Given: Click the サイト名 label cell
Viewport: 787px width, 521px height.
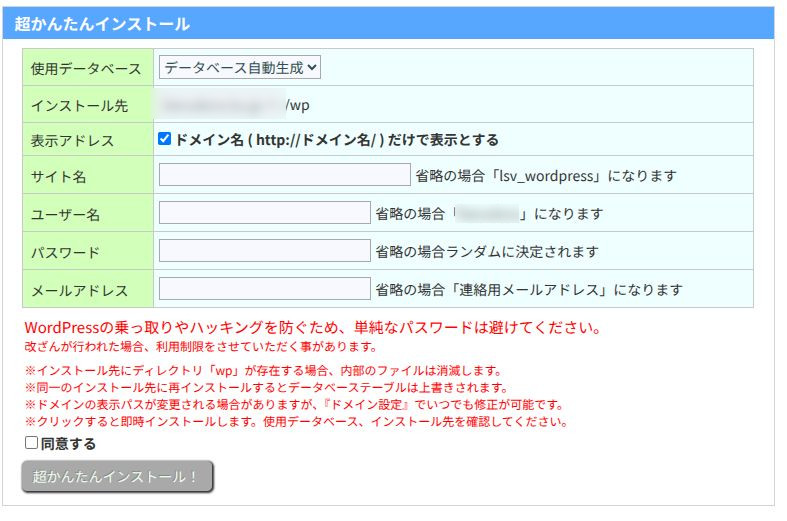Looking at the screenshot, I should coord(88,175).
